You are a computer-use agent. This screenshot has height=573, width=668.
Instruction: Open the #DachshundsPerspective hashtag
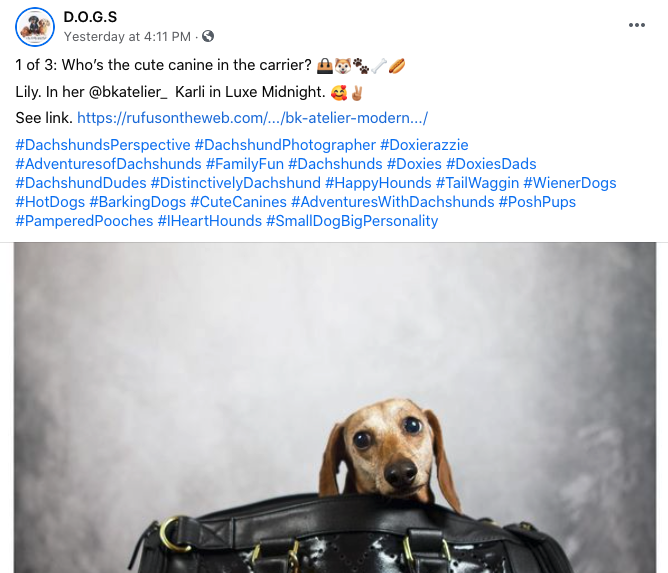[103, 145]
